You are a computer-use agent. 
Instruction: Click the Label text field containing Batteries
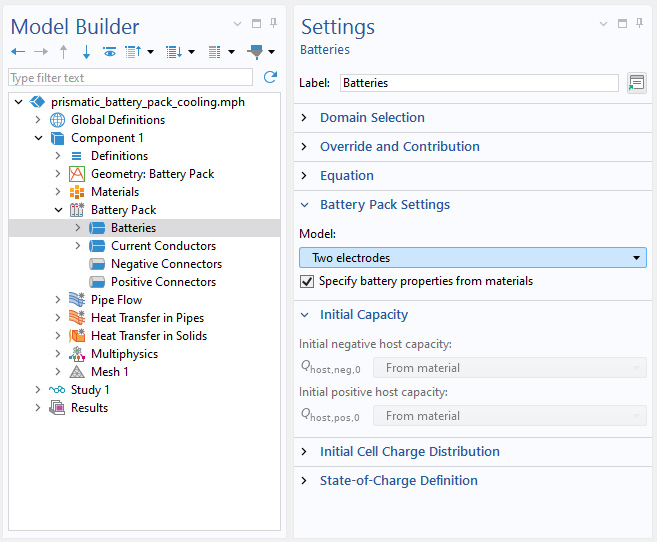tap(478, 83)
